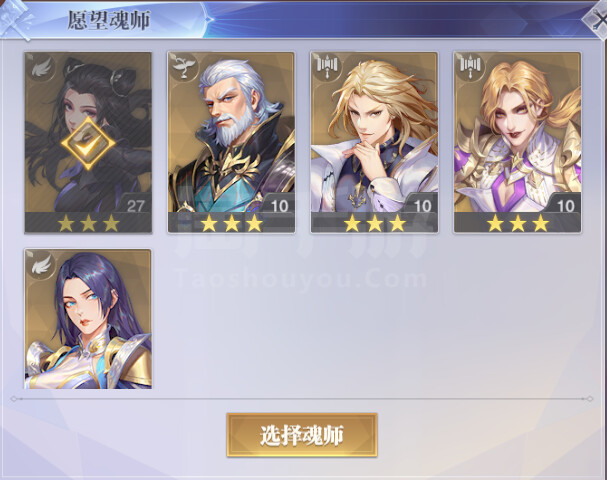Click the wing icon on the purple-haired woman card
This screenshot has height=480, width=607.
(41, 264)
